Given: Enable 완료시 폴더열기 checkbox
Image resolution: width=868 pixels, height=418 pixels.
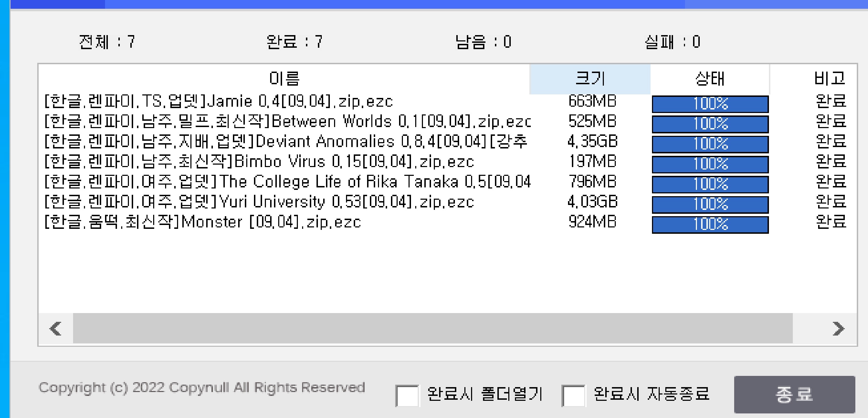Looking at the screenshot, I should tap(407, 396).
